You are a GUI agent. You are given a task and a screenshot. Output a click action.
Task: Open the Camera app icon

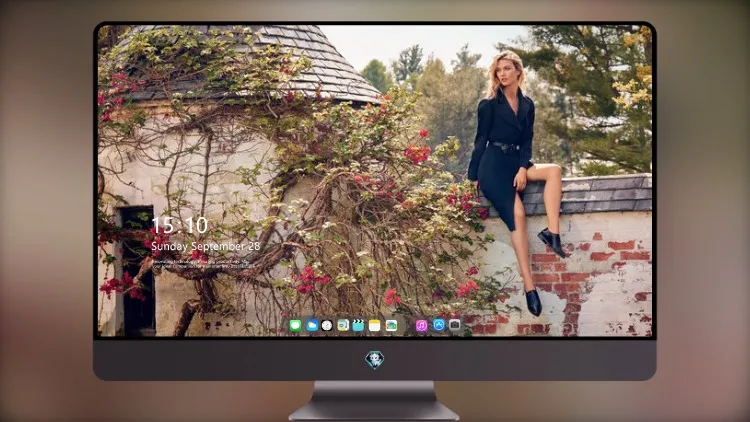[x=454, y=325]
